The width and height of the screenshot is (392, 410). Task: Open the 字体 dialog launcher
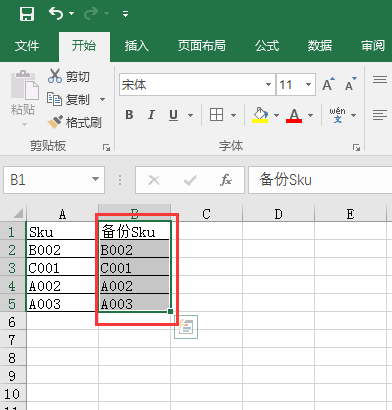click(356, 147)
